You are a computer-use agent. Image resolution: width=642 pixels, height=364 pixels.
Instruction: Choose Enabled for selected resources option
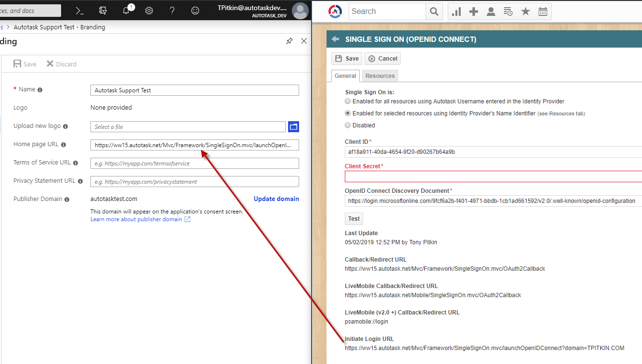pos(348,113)
